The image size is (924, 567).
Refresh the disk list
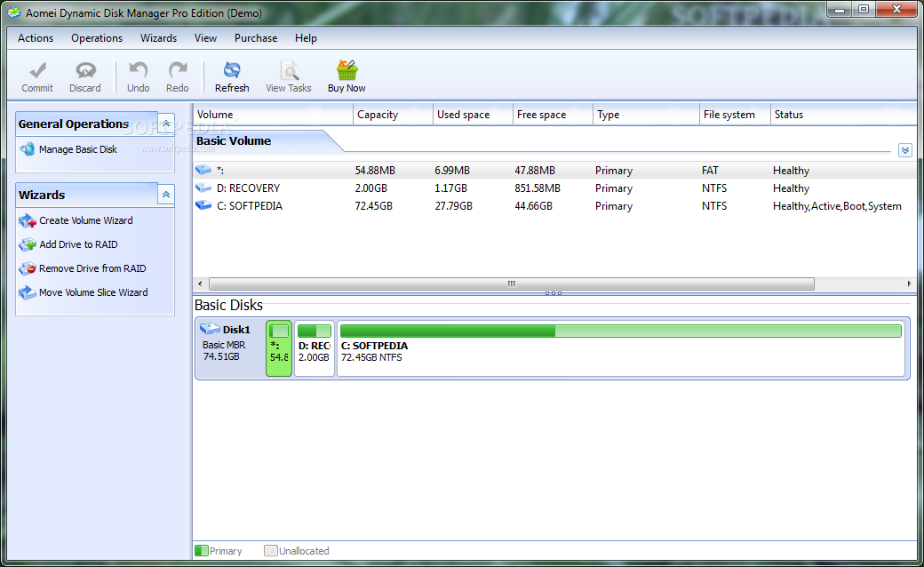point(232,77)
